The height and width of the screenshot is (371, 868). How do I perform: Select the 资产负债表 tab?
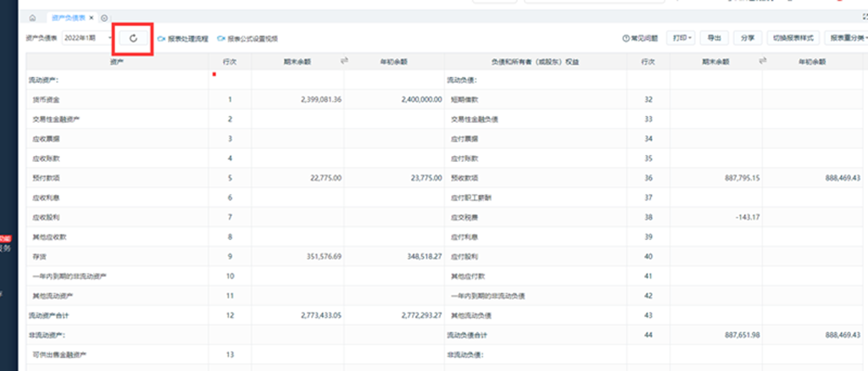pyautogui.click(x=68, y=19)
